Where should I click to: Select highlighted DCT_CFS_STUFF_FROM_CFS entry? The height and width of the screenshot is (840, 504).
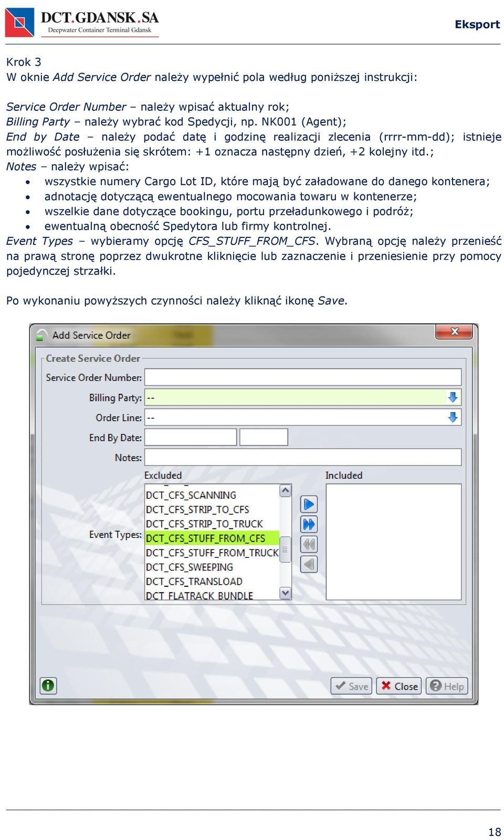(x=212, y=538)
